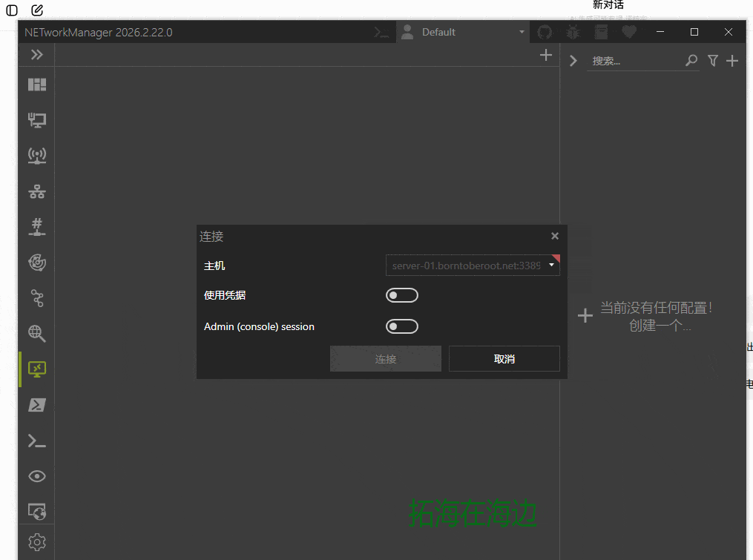Start new chat with compose icon

[37, 10]
